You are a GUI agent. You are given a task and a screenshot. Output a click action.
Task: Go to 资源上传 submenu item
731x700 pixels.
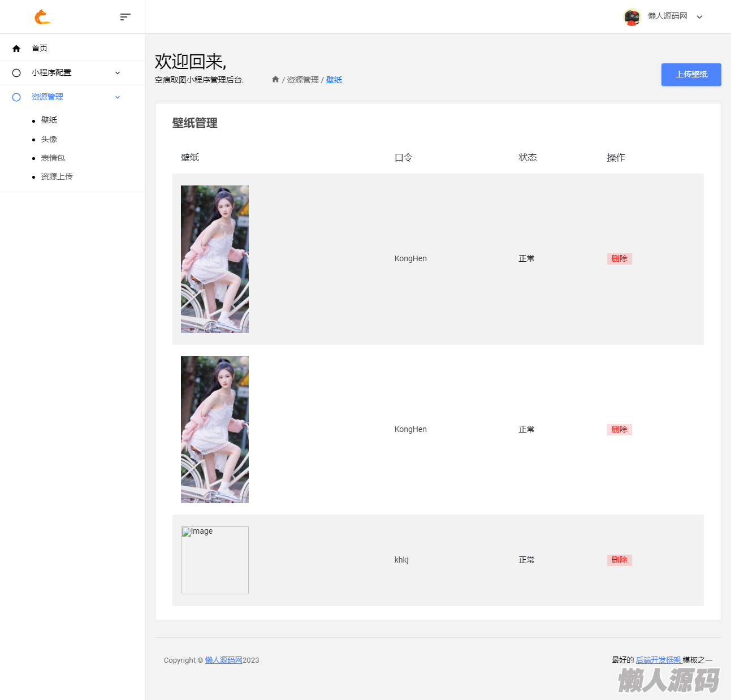click(57, 176)
